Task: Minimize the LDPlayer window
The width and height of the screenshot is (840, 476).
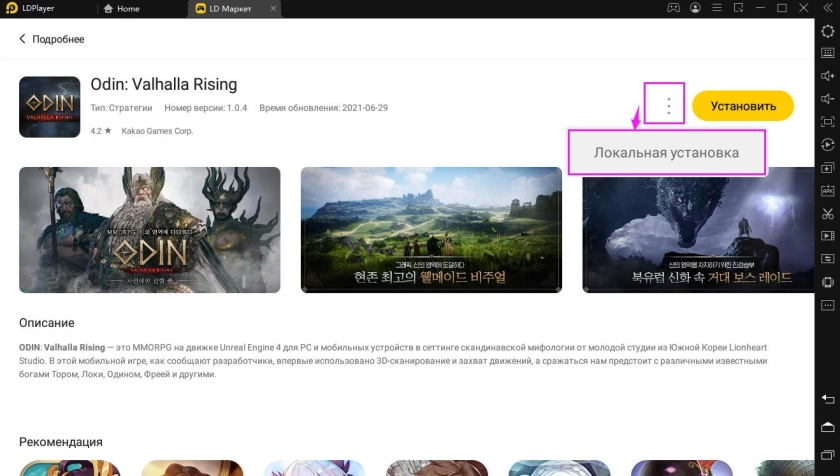Action: click(760, 8)
